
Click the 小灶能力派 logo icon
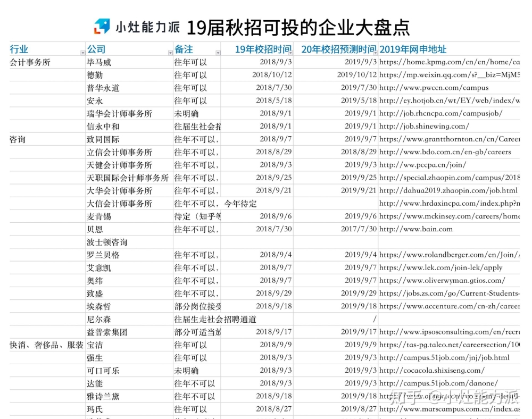pyautogui.click(x=102, y=27)
